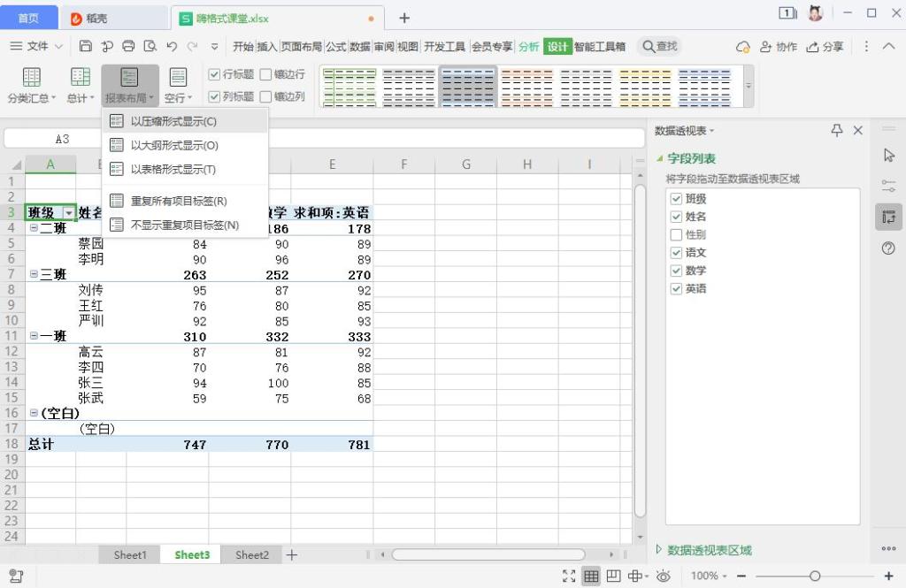Disable the 列标题 checkbox
Viewport: 906px width, 588px height.
(213, 96)
